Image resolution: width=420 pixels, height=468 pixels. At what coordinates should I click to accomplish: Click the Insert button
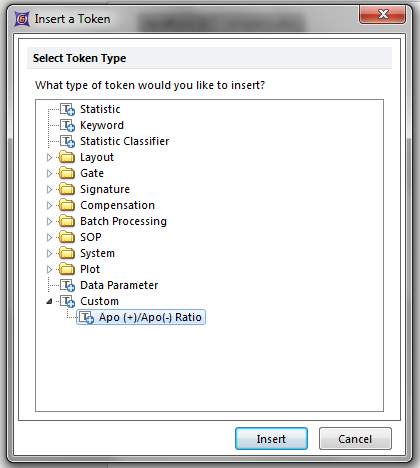pos(271,439)
